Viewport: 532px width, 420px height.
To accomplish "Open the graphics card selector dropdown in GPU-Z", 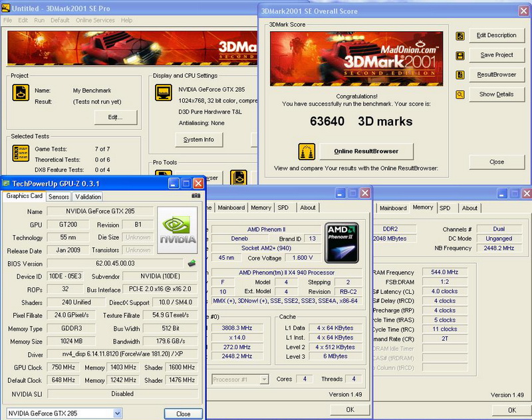I will [118, 413].
